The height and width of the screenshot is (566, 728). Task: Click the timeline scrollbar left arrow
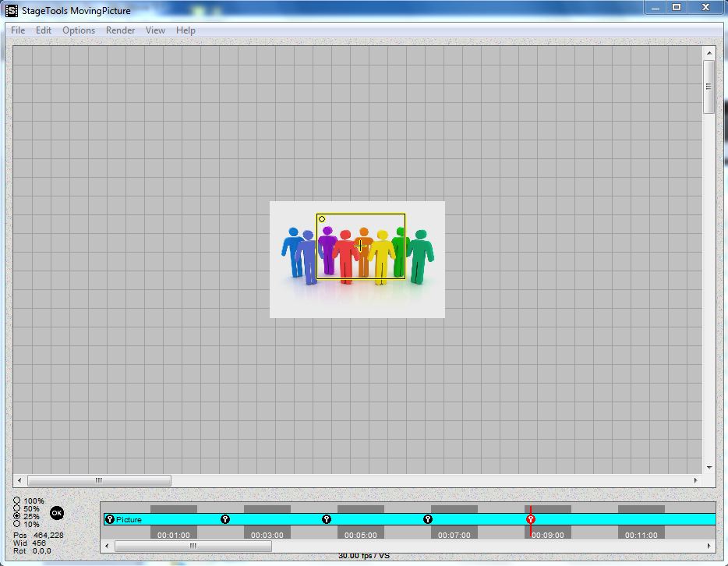click(x=107, y=546)
